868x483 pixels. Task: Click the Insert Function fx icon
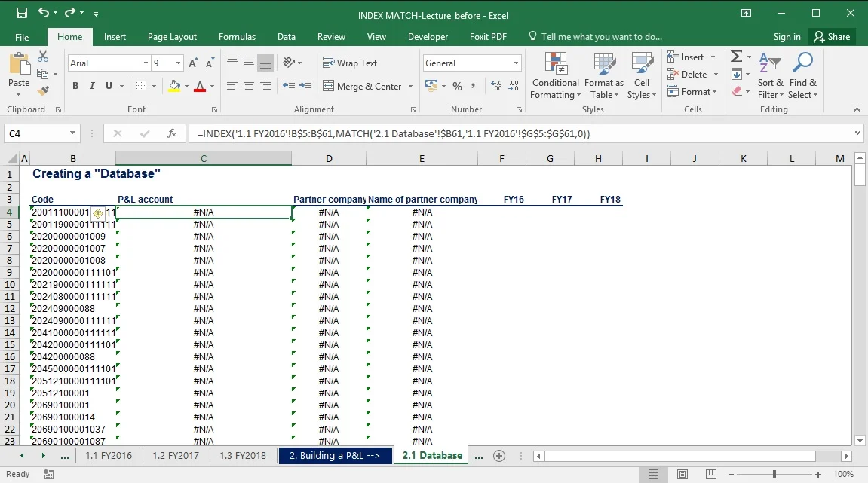click(x=172, y=133)
